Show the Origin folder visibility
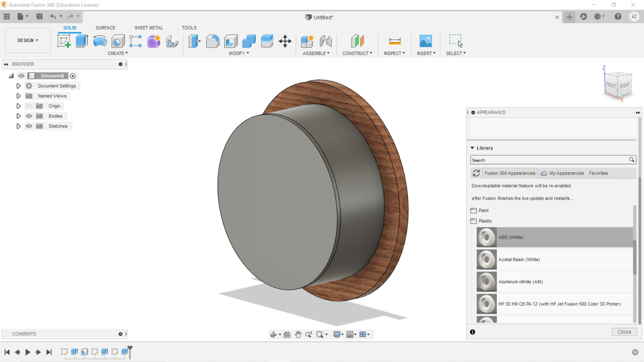 (x=29, y=106)
